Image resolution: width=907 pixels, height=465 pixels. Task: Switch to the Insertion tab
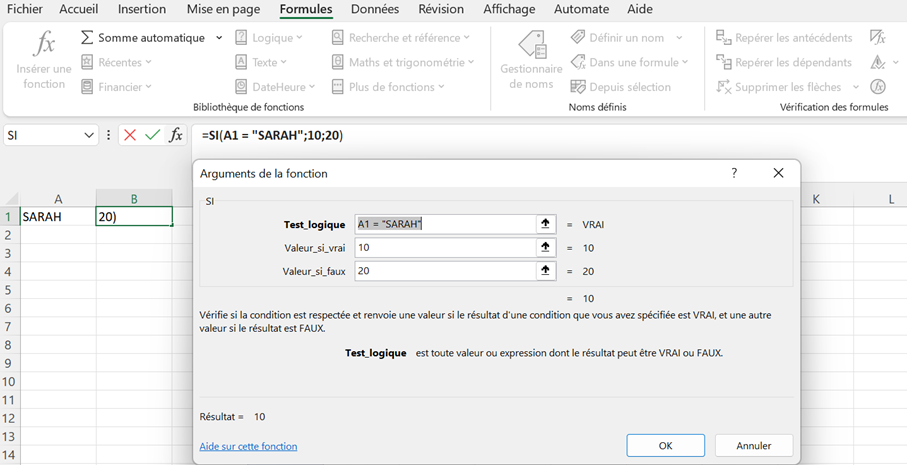142,9
